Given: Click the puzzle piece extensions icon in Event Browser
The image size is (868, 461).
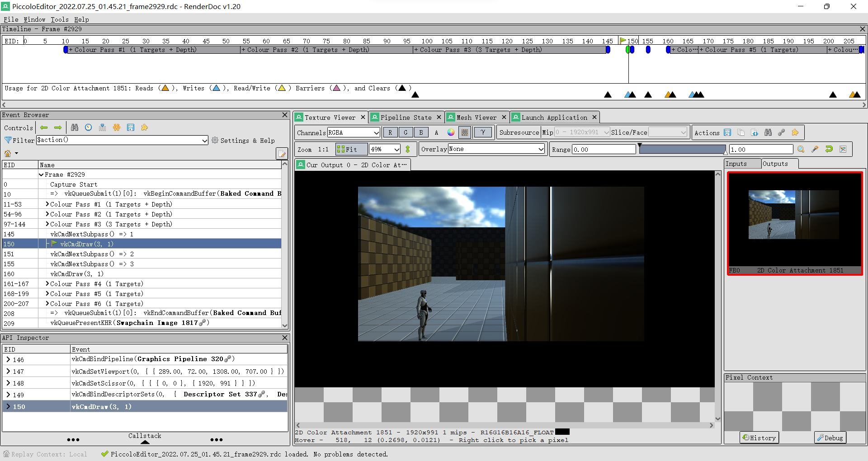Looking at the screenshot, I should coord(145,127).
